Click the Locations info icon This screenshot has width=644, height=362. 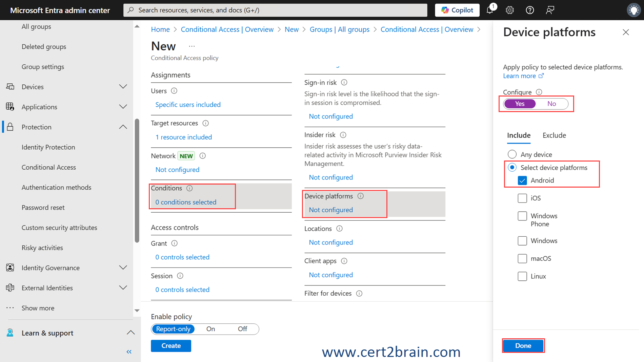[x=339, y=229]
